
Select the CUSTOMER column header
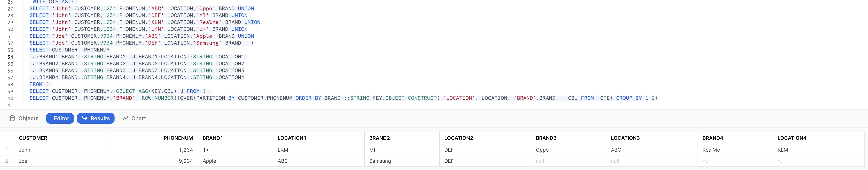33,138
